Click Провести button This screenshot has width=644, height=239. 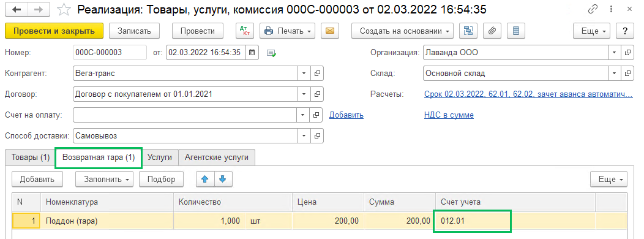click(198, 31)
